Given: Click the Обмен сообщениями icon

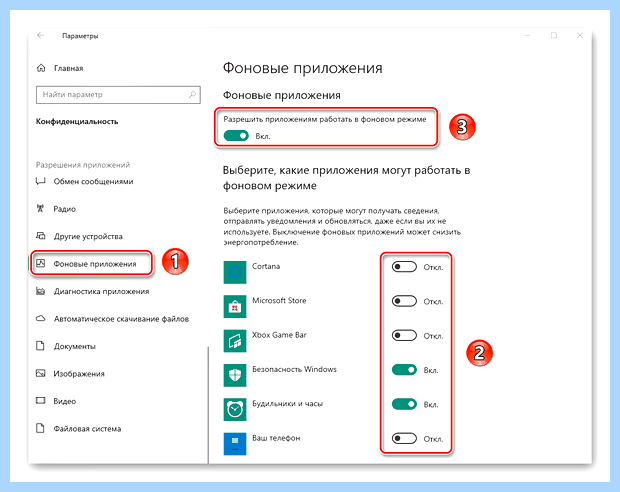Looking at the screenshot, I should point(40,181).
